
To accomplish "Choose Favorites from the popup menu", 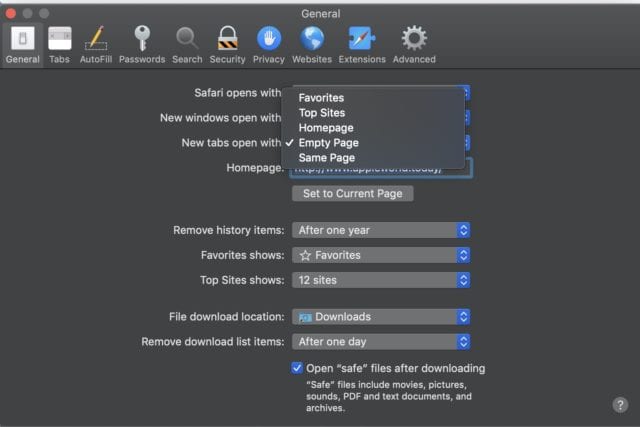I will 321,98.
